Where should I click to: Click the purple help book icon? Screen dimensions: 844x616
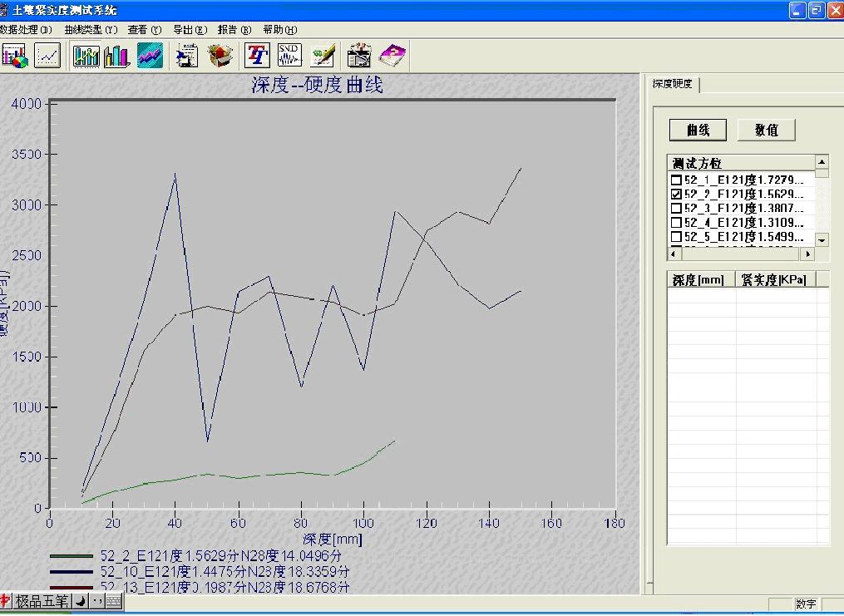coord(392,56)
